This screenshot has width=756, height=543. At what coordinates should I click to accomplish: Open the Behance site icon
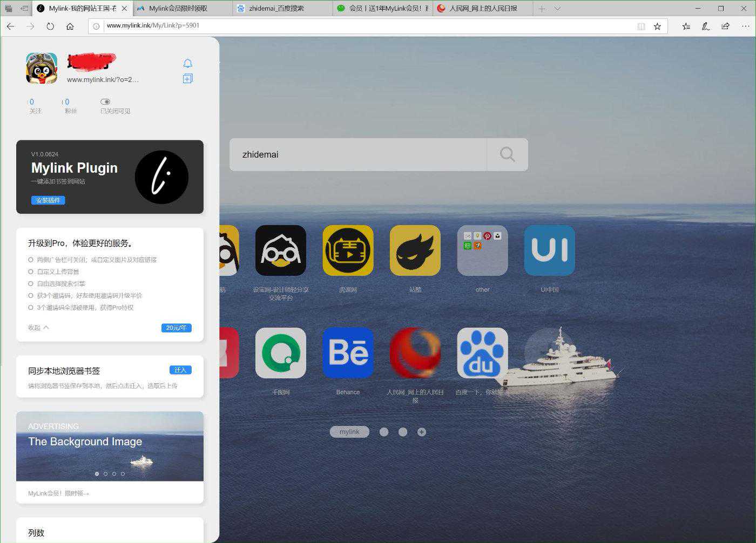point(348,353)
